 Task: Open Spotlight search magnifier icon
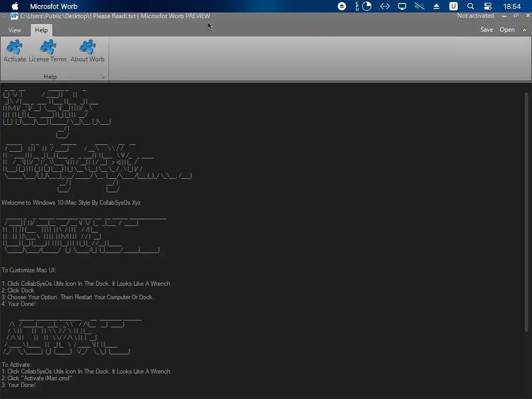coord(470,6)
